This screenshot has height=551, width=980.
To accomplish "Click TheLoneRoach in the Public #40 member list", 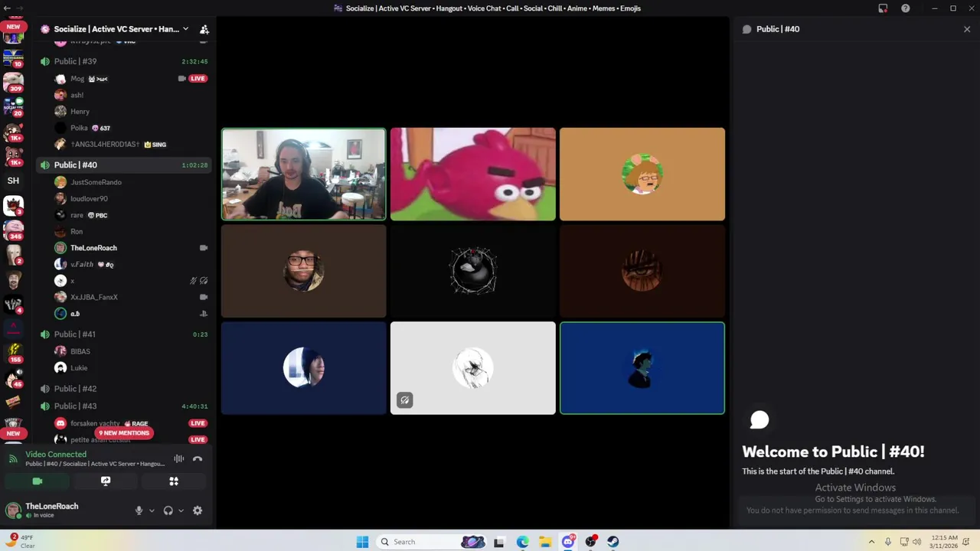I will (93, 248).
